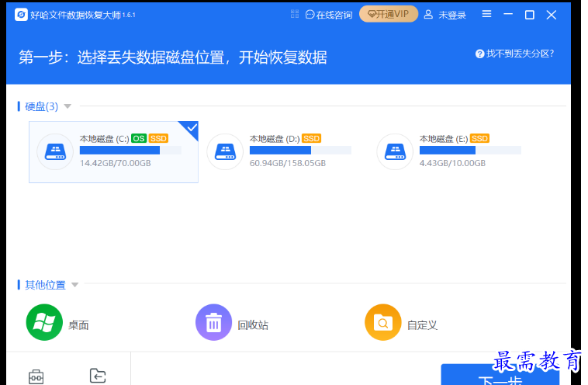Viewport: 588px width, 385px height.
Task: Click the toolbox icon at bottom left
Action: (x=36, y=376)
